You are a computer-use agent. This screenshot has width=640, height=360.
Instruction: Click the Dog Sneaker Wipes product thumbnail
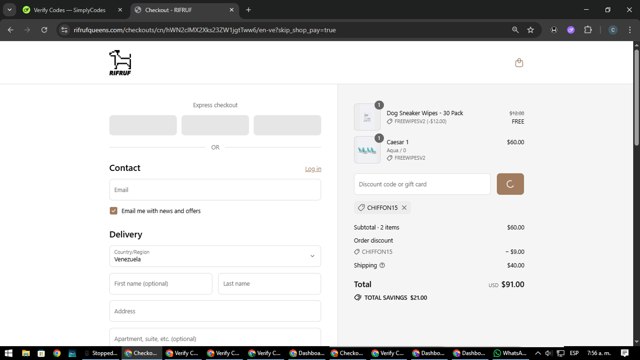367,117
